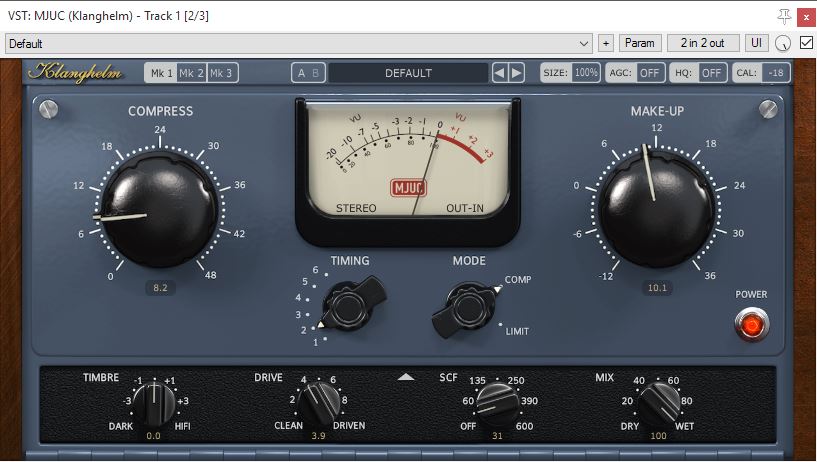This screenshot has height=462, width=817.
Task: Switch to preset slot A
Action: pyautogui.click(x=301, y=73)
